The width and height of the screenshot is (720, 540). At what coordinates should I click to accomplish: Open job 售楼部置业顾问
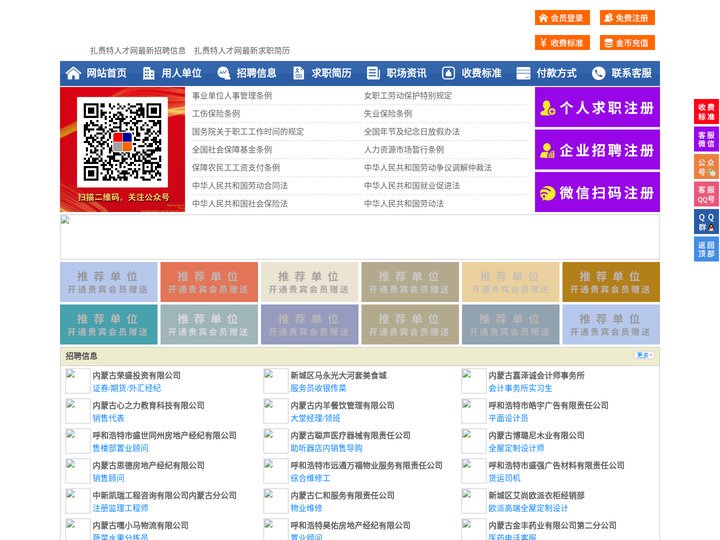[x=120, y=448]
